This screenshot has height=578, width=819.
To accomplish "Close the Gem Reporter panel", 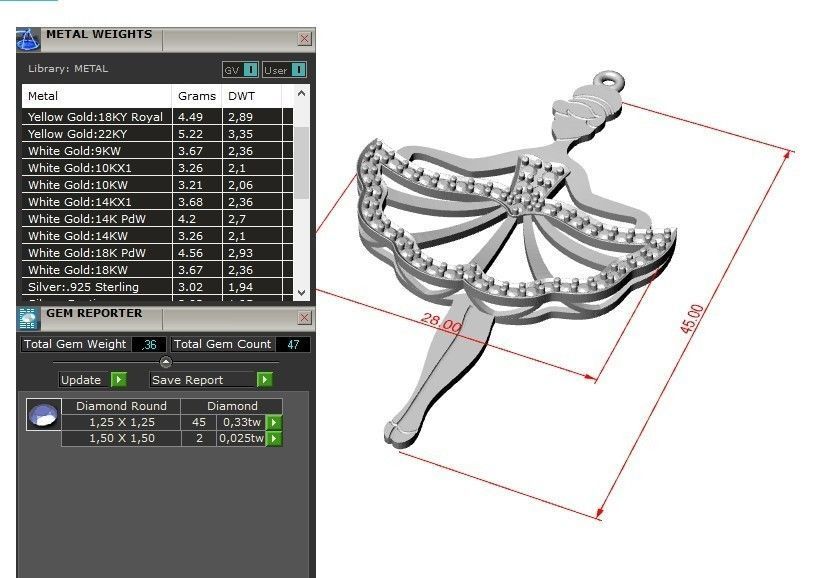I will click(305, 317).
